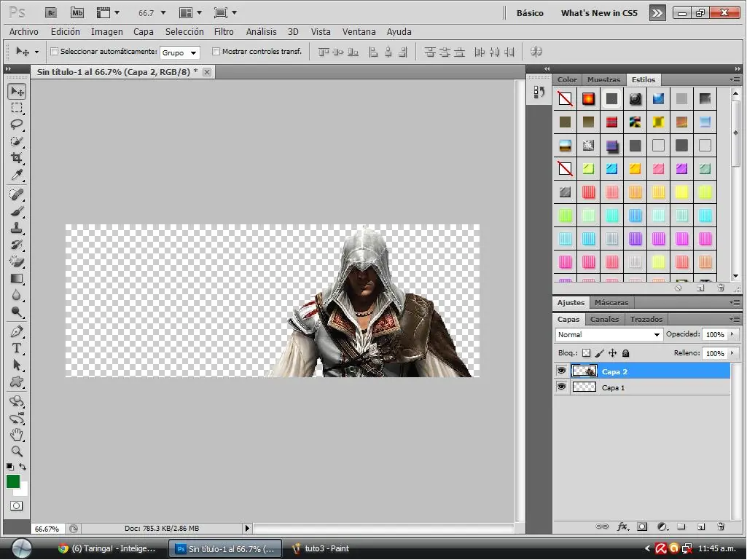Open Taringa Chrome window from taskbar
This screenshot has height=560, width=747.
(x=108, y=548)
